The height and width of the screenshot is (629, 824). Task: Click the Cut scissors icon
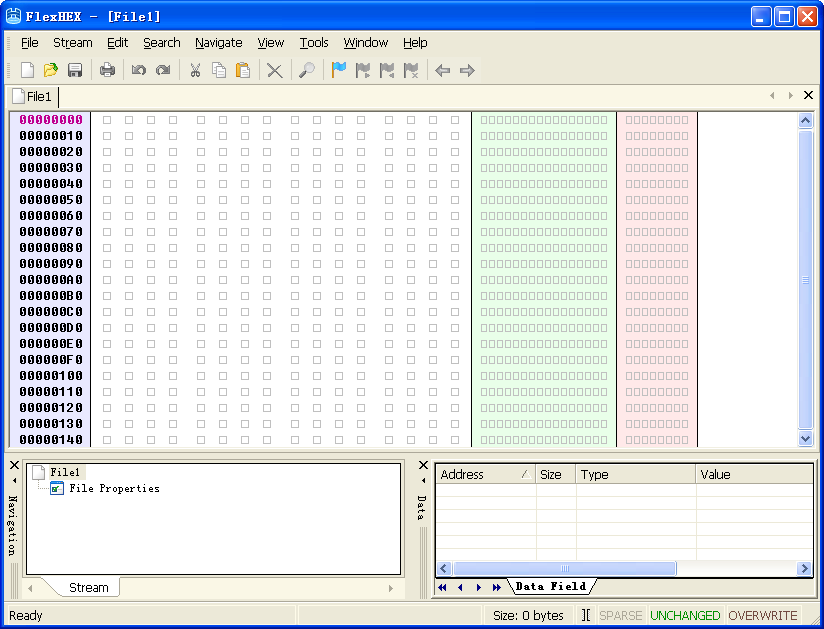click(x=195, y=70)
